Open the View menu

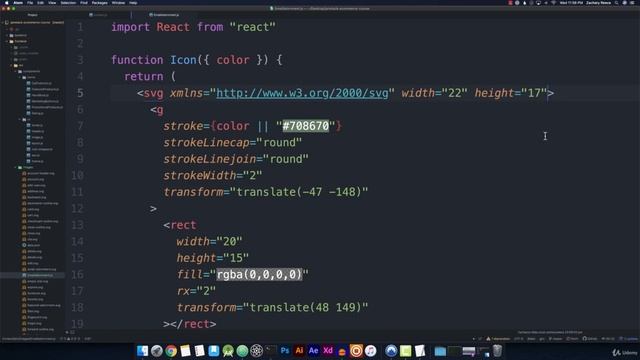pos(52,3)
